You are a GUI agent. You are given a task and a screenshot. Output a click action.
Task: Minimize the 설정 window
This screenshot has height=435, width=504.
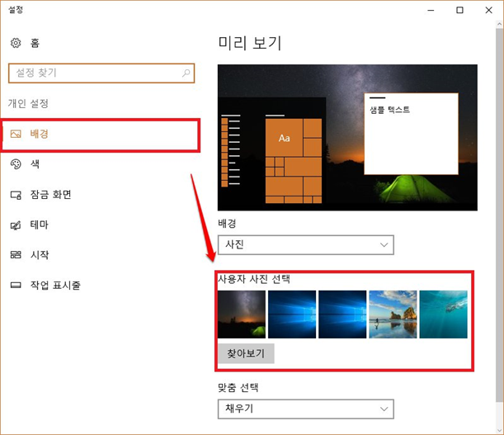(x=431, y=10)
